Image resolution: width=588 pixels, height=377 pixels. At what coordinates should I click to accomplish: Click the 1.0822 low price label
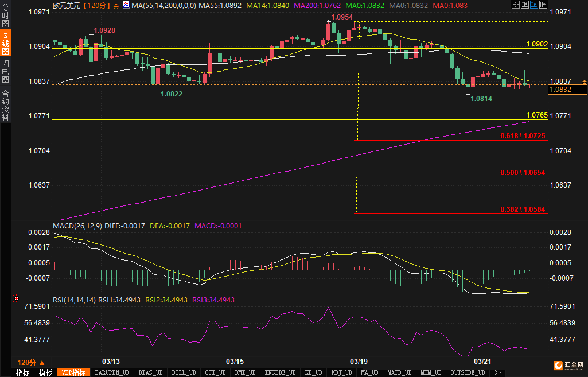[172, 94]
